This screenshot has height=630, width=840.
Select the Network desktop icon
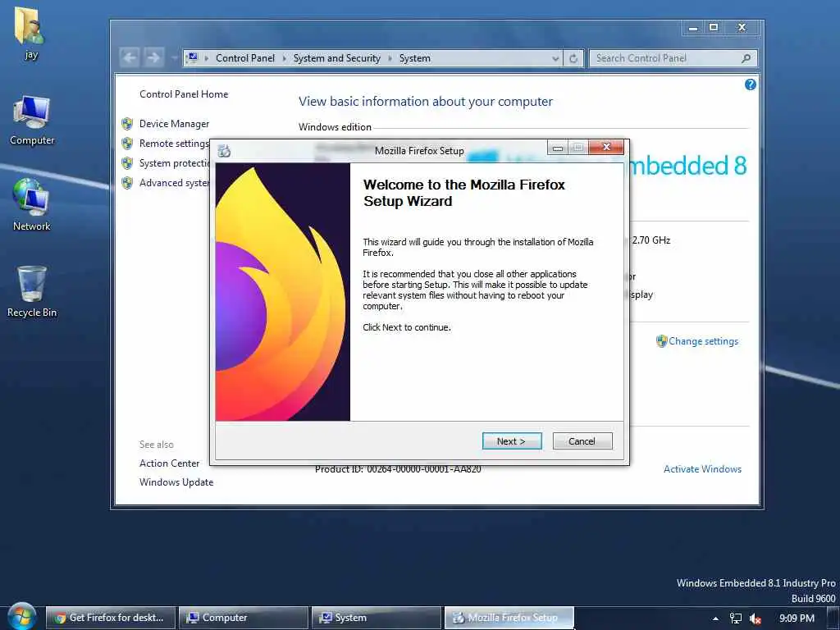[32, 204]
